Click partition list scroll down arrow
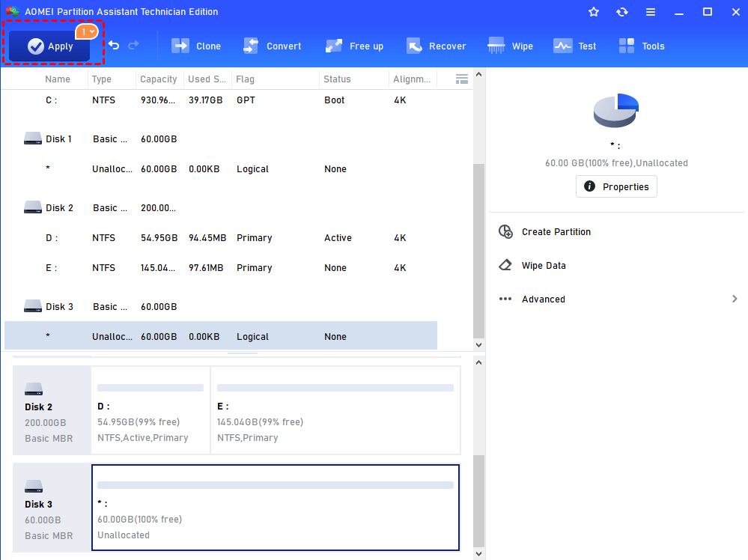748x560 pixels. pyautogui.click(x=479, y=345)
